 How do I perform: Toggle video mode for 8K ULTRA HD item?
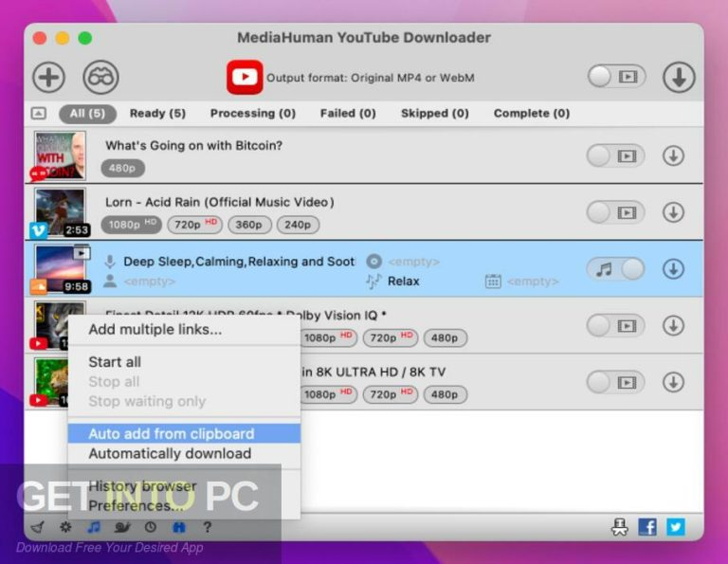pyautogui.click(x=615, y=383)
